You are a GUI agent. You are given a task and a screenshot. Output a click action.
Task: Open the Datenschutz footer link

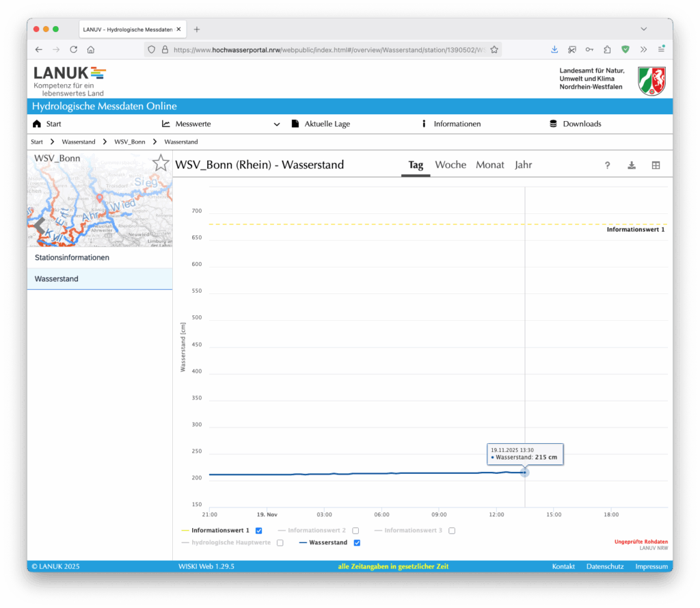(x=604, y=566)
